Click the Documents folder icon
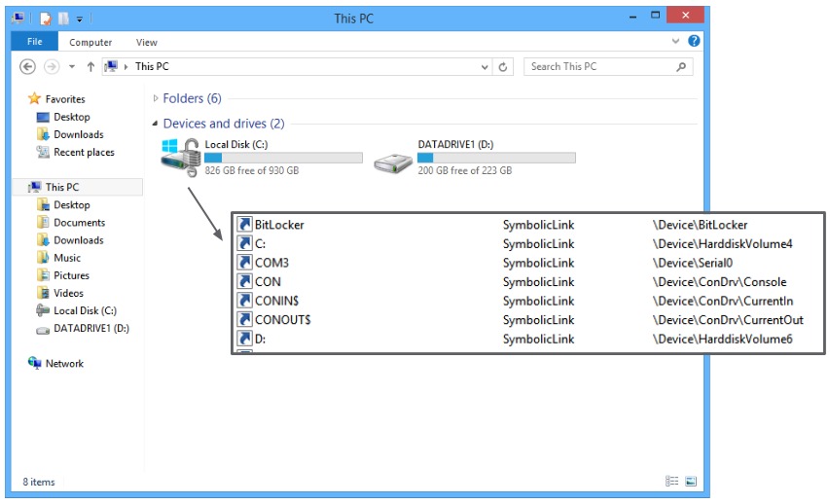The width and height of the screenshot is (830, 504). click(x=43, y=223)
